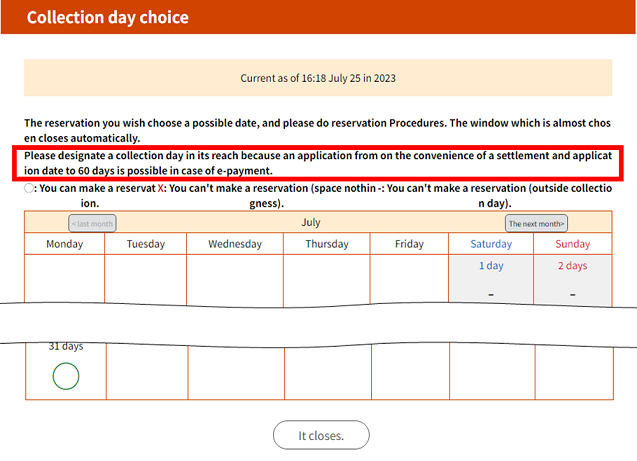Image resolution: width=637 pixels, height=461 pixels.
Task: Click the current date and time banner
Action: [x=318, y=77]
